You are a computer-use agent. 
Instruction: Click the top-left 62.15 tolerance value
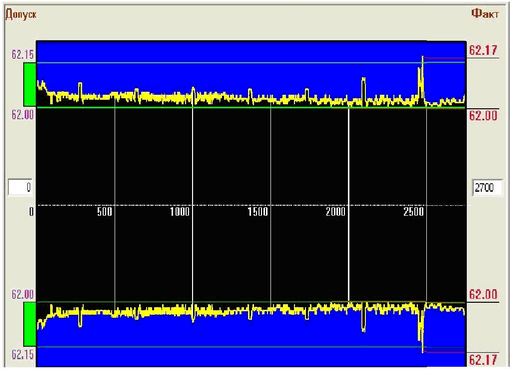(x=23, y=54)
